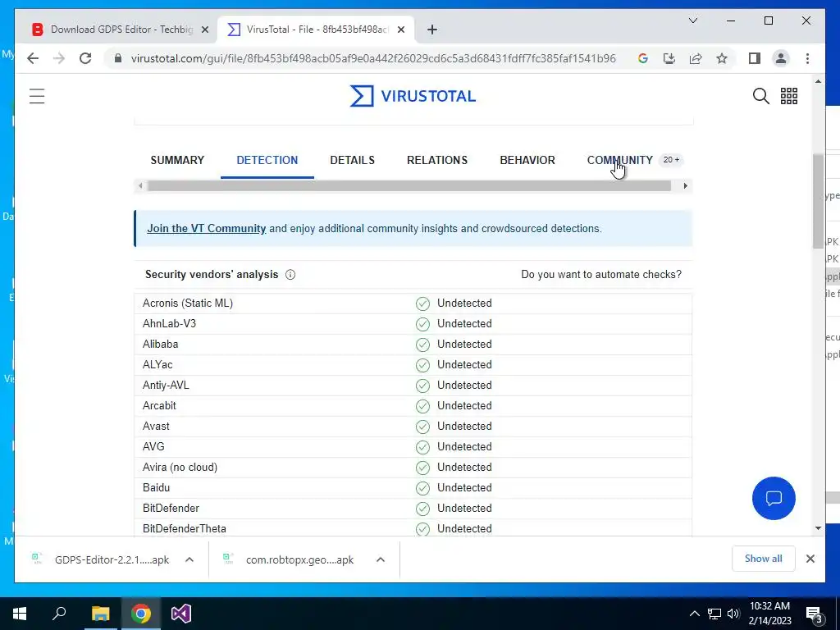Click Show all downloads button
The width and height of the screenshot is (840, 630).
(x=764, y=558)
